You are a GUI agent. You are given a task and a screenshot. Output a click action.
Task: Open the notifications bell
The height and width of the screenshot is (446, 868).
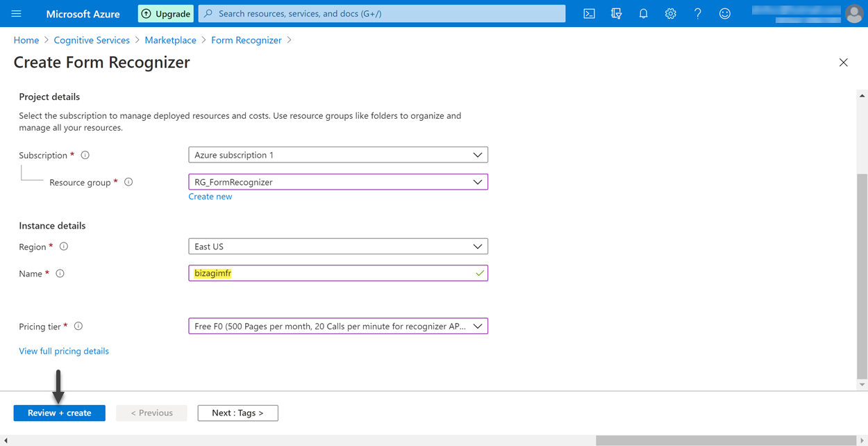(x=643, y=14)
